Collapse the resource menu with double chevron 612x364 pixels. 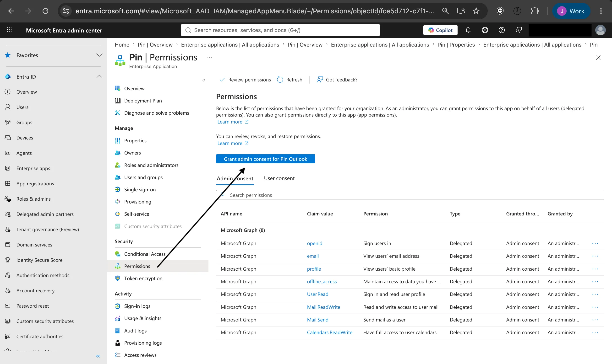(204, 80)
